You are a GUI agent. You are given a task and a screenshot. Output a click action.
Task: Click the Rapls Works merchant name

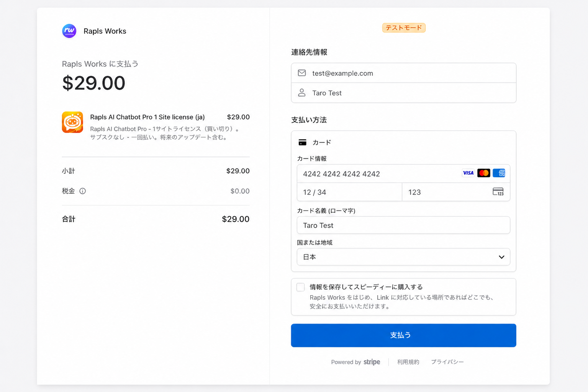105,31
